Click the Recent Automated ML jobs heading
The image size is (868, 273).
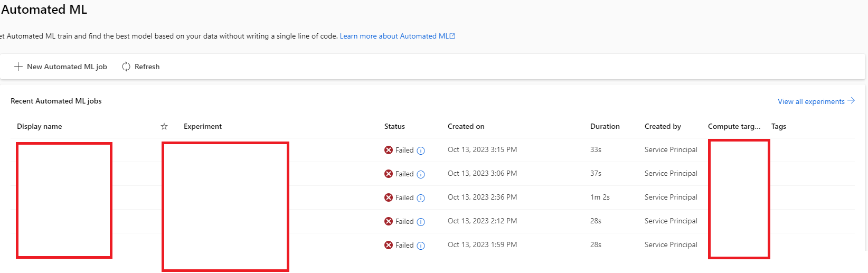[x=56, y=101]
